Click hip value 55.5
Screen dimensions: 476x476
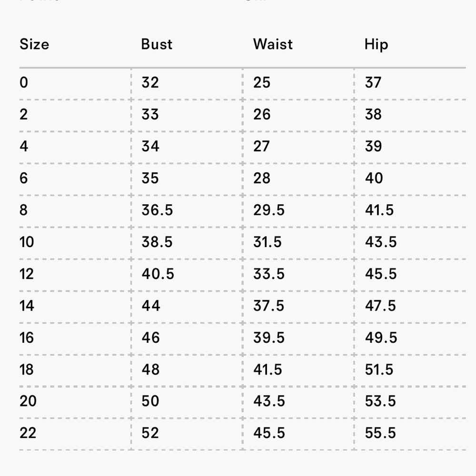click(x=381, y=433)
